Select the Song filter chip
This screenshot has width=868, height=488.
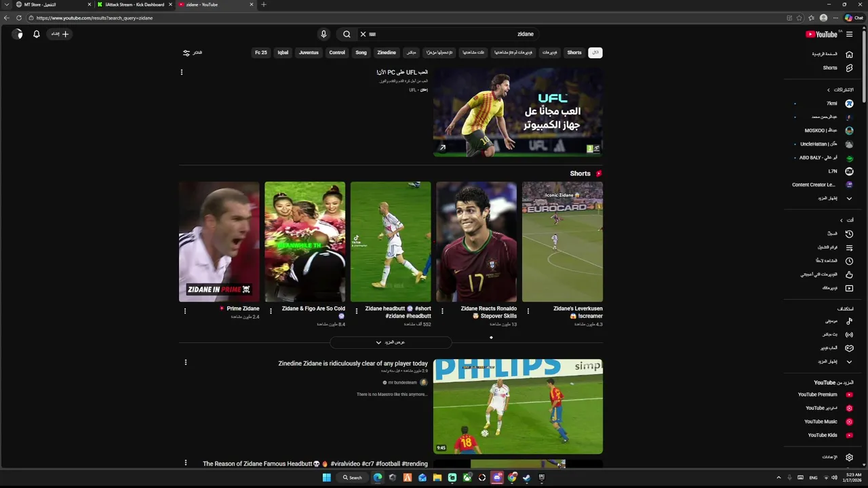[x=361, y=52]
